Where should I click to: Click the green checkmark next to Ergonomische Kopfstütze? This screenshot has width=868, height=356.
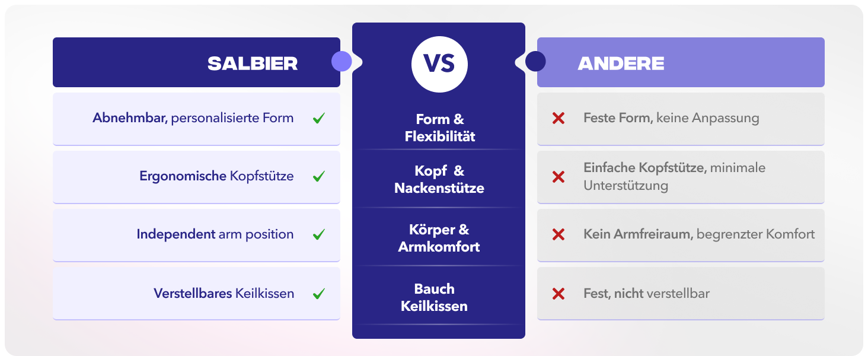point(318,176)
